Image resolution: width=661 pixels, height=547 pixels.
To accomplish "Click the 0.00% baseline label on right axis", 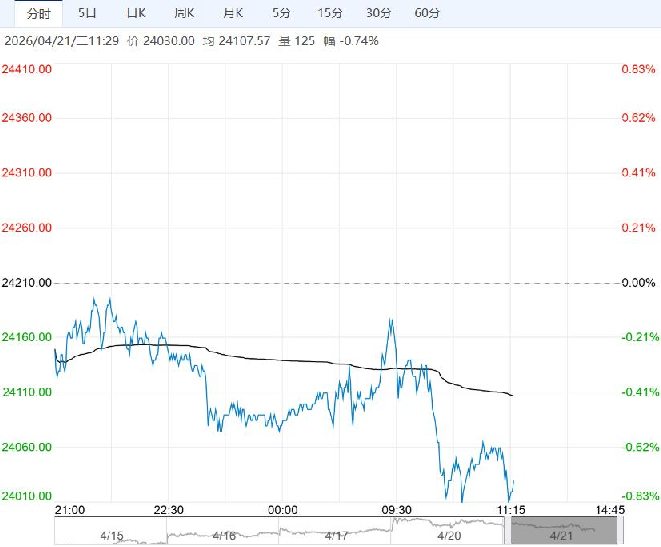I will pyautogui.click(x=636, y=283).
